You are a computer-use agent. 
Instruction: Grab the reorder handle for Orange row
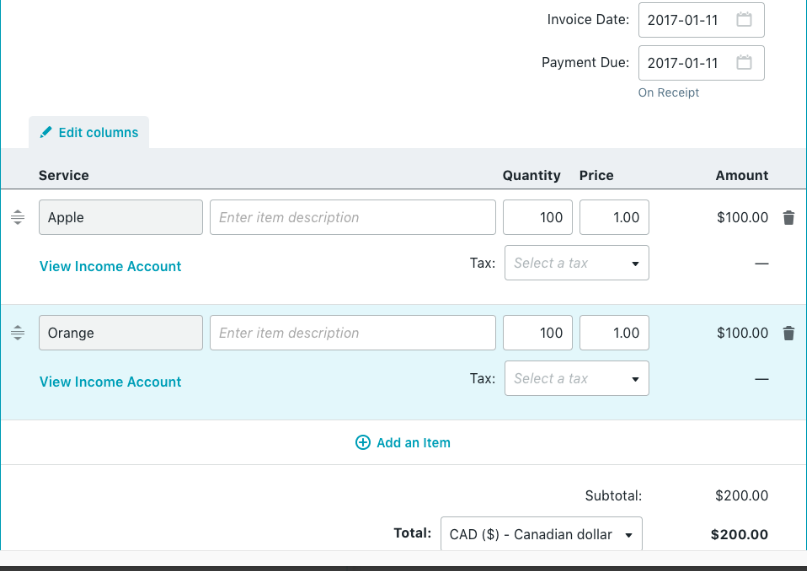tap(17, 333)
